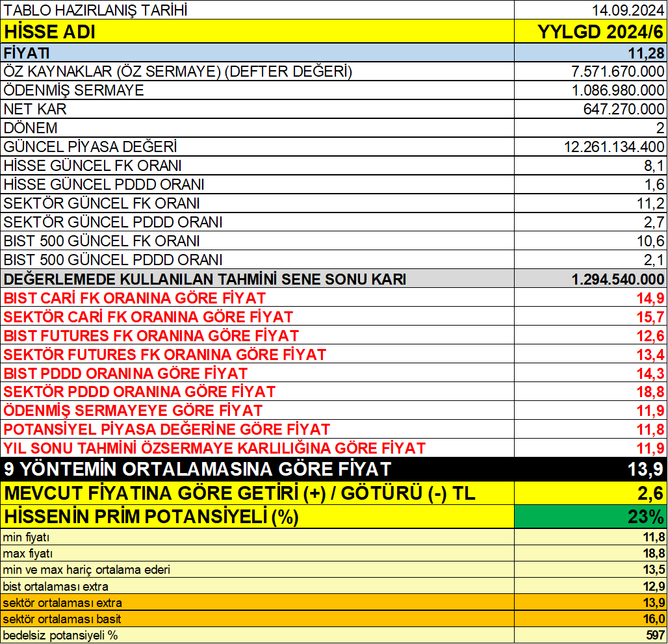Select BIST CARİ FK ORANINA GÖRE FİYAT
The height and width of the screenshot is (644, 668).
point(135,298)
